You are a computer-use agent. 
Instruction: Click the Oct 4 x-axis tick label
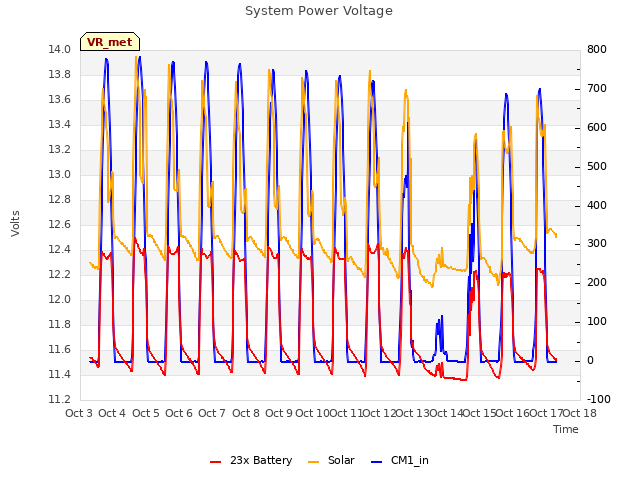pos(112,413)
